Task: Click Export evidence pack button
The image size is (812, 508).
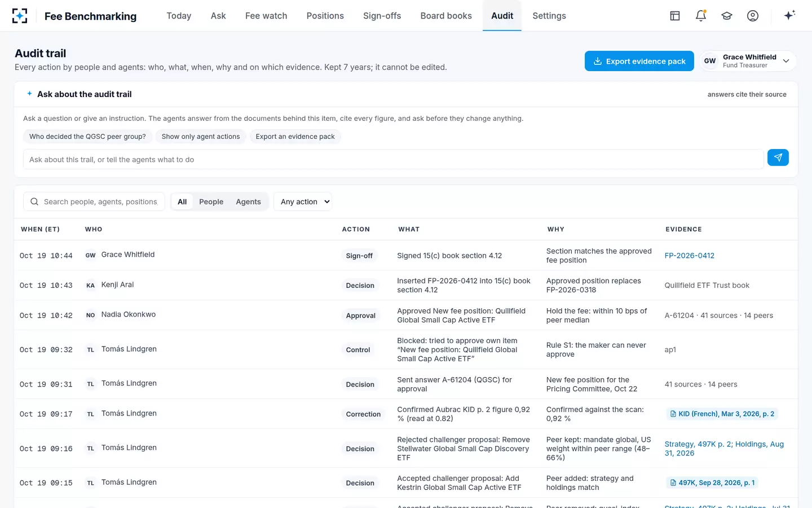Action: (639, 61)
